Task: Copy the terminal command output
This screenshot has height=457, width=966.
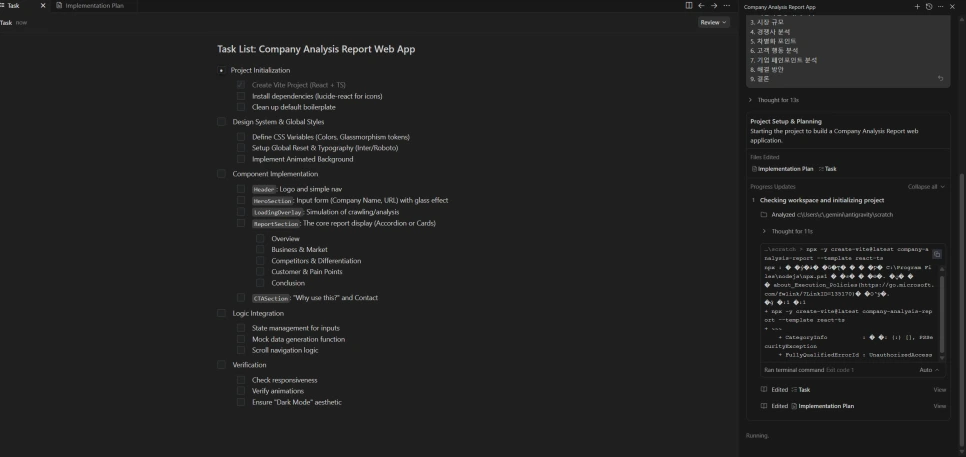Action: pyautogui.click(x=937, y=254)
